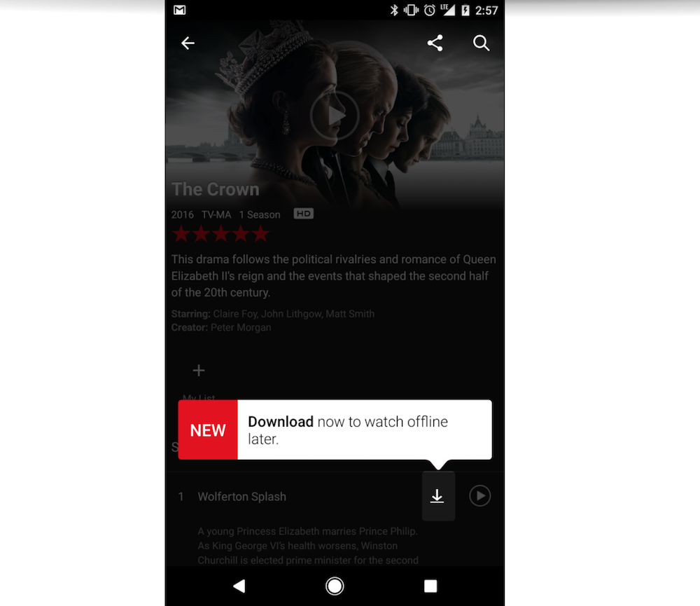Tap the TV-MA rating text
700x606 pixels.
point(216,214)
